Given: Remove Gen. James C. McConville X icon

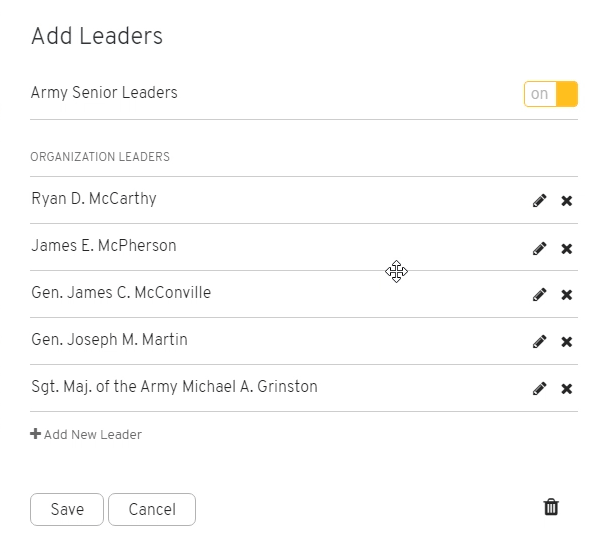Looking at the screenshot, I should (567, 295).
